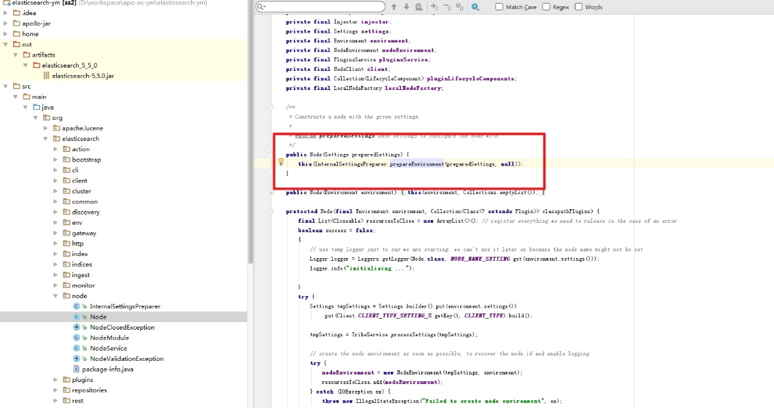Viewport: 774px width, 408px height.
Task: Toggle the Regex checkbox
Action: [546, 7]
